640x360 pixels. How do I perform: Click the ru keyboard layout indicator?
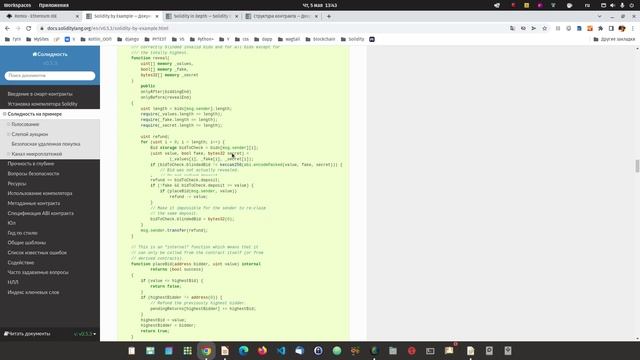[587, 5]
